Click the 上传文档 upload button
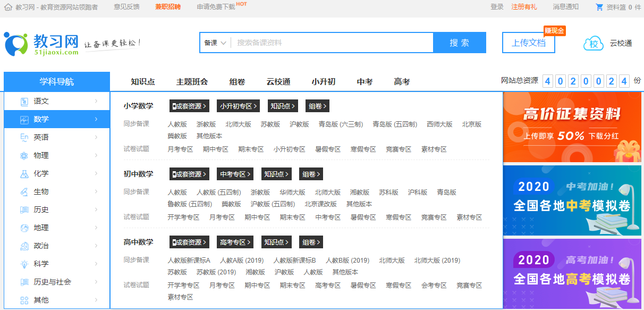Viewport: 644px width, 310px height. click(x=528, y=41)
